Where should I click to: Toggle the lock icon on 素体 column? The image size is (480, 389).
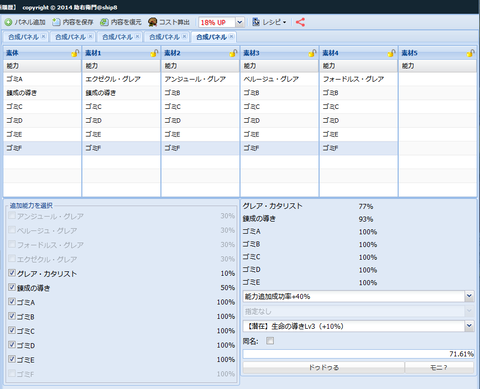click(x=75, y=53)
